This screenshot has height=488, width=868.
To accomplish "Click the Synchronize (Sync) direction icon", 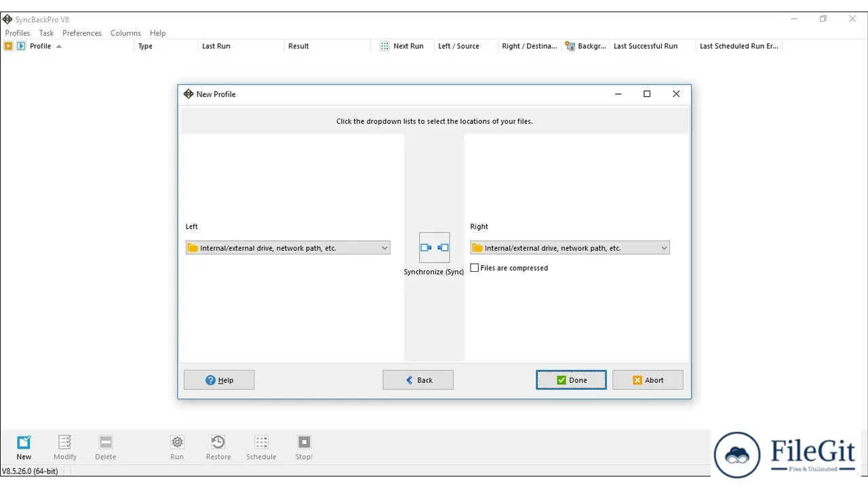I will (434, 247).
